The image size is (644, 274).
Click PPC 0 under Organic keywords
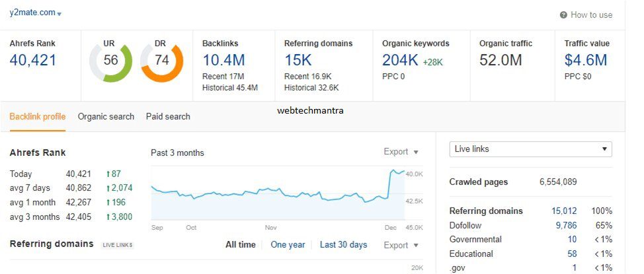393,77
